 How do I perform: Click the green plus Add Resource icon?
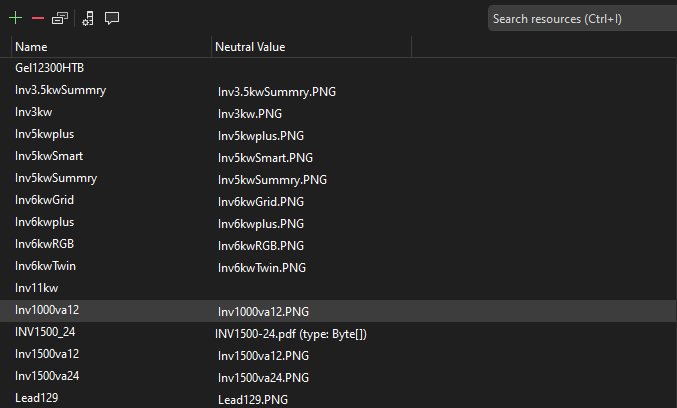(x=15, y=18)
